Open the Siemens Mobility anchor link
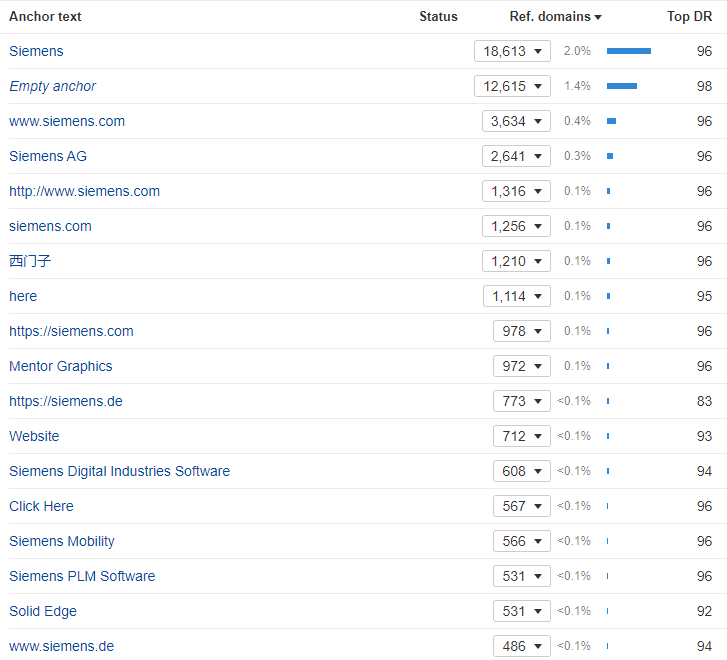Viewport: 727px width, 660px height. coord(62,541)
